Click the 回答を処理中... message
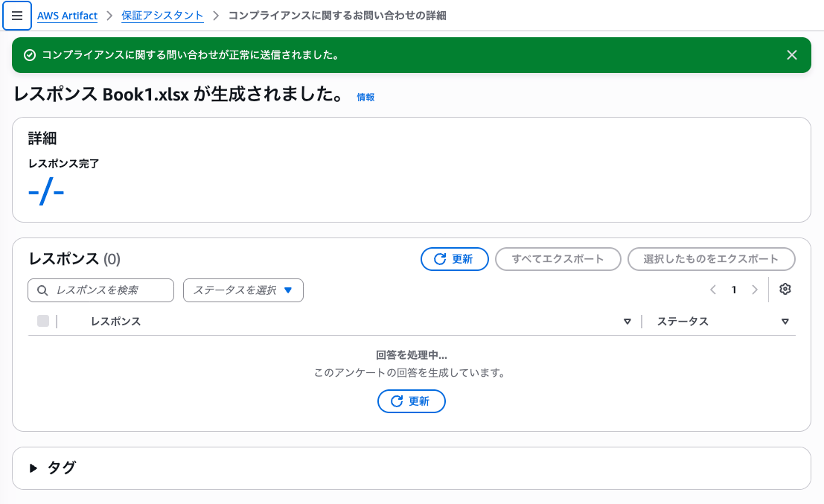824x504 pixels. pyautogui.click(x=412, y=355)
